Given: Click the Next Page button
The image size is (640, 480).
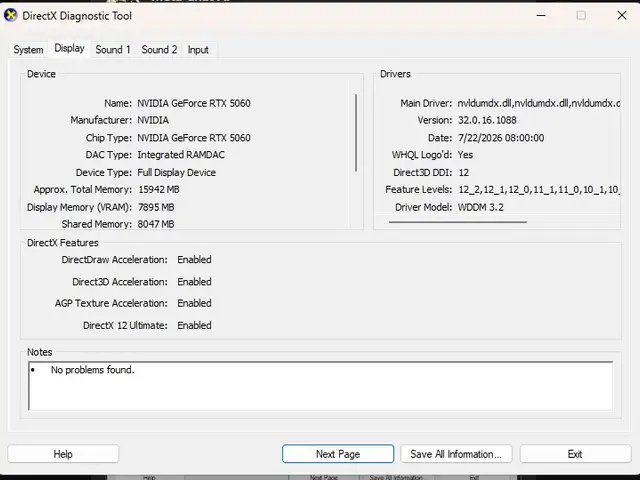Looking at the screenshot, I should (338, 454).
